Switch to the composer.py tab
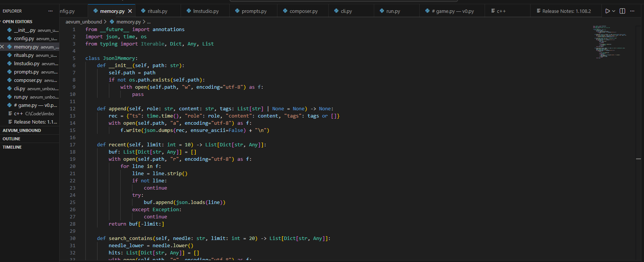This screenshot has width=644, height=262. click(303, 11)
